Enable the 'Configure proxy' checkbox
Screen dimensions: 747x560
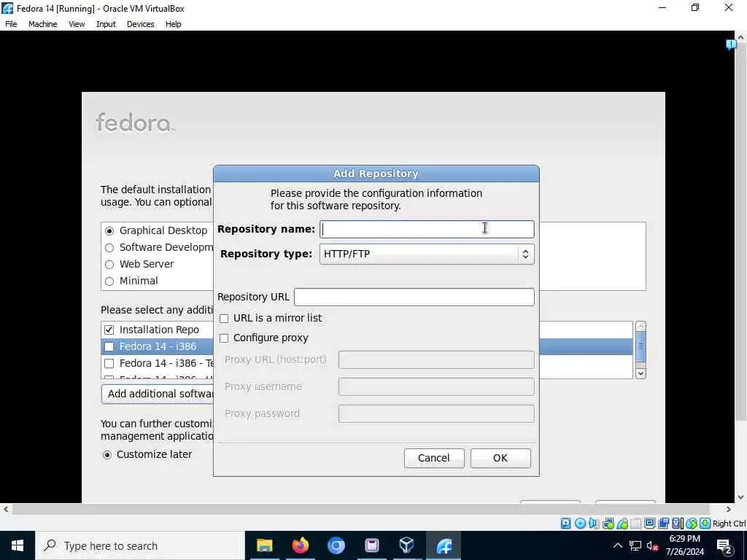224,338
